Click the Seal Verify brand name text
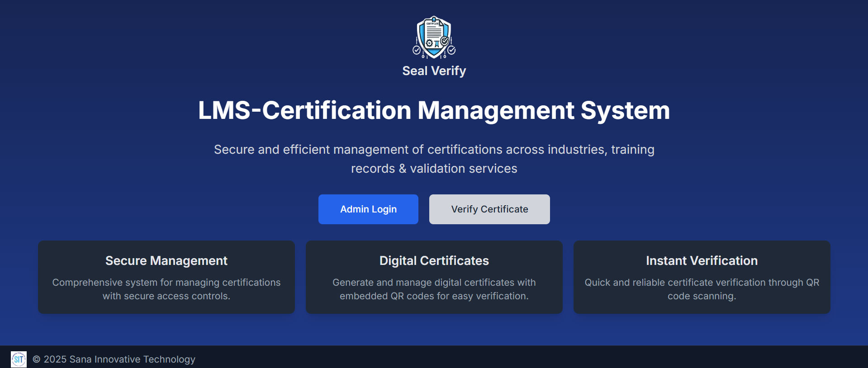The image size is (868, 368). (434, 71)
